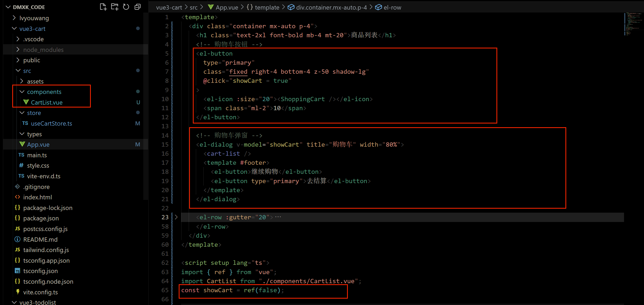644x305 pixels.
Task: Click the Vue icon of App.vue file
Action: pyautogui.click(x=22, y=144)
